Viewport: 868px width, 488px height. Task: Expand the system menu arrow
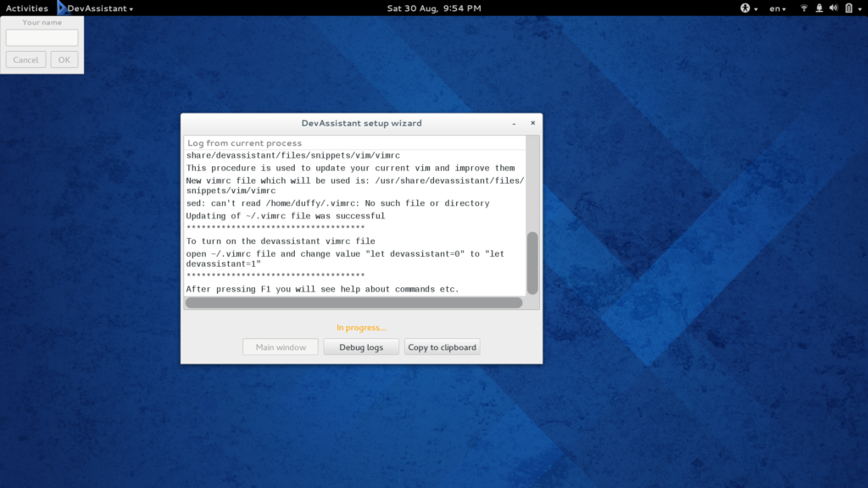click(860, 8)
